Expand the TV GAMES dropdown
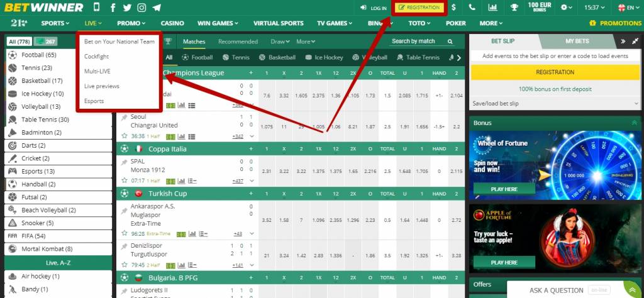The image size is (644, 298). [335, 23]
